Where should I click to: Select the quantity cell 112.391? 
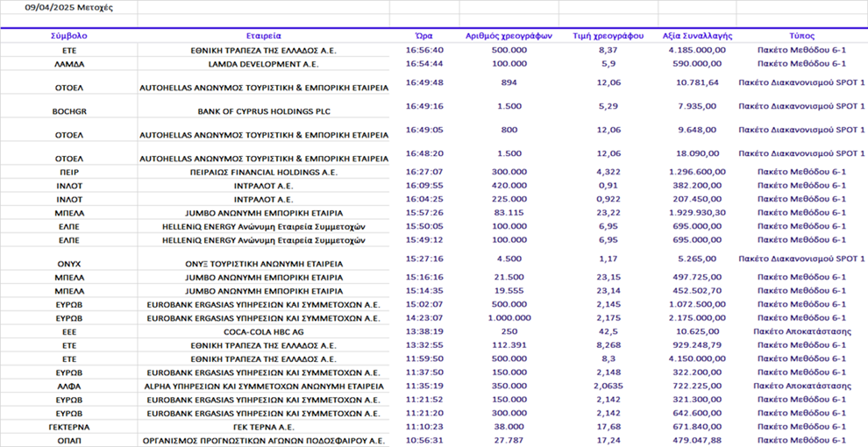(509, 345)
